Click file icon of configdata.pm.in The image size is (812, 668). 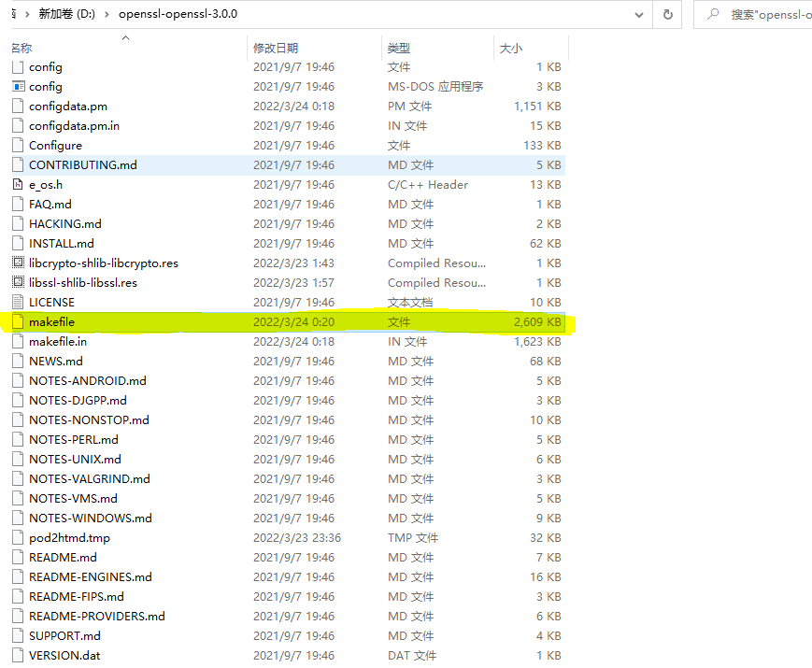point(18,126)
